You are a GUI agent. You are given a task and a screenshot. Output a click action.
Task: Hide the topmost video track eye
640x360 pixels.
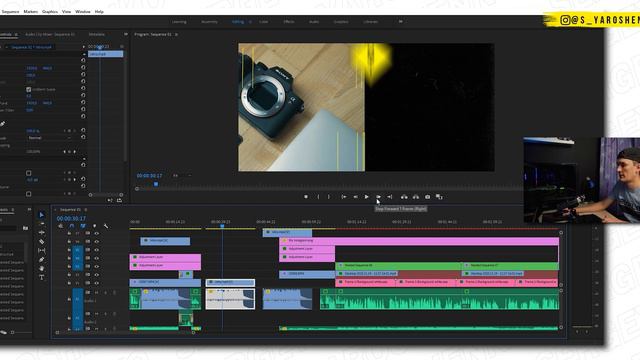[x=97, y=233]
